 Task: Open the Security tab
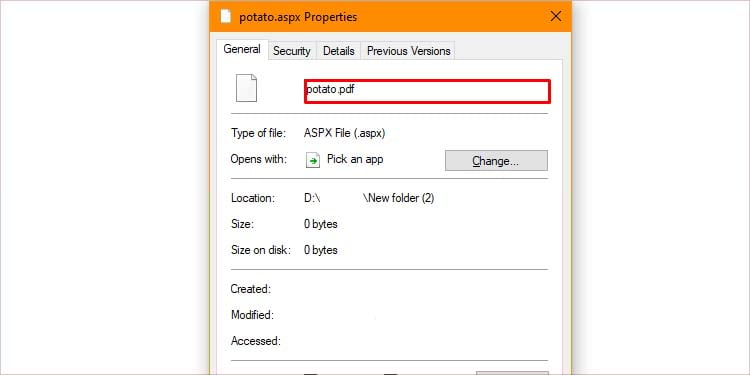[291, 51]
